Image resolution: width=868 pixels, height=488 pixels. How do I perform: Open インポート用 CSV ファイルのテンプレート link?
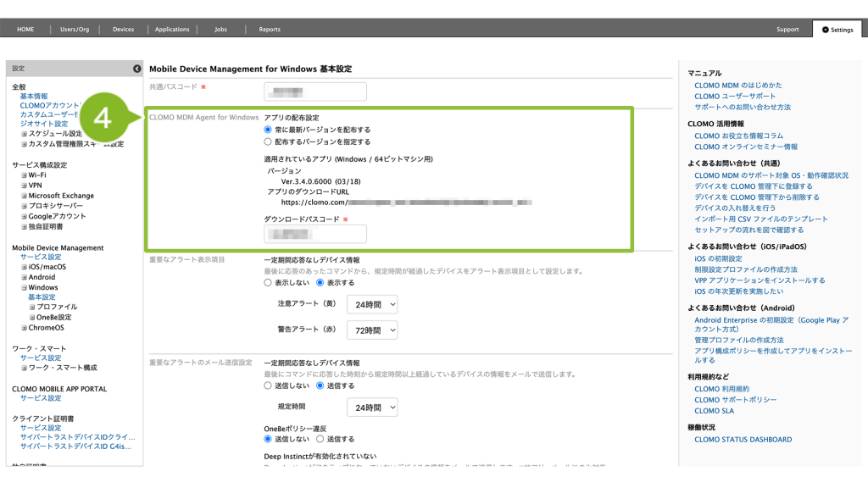(x=761, y=219)
